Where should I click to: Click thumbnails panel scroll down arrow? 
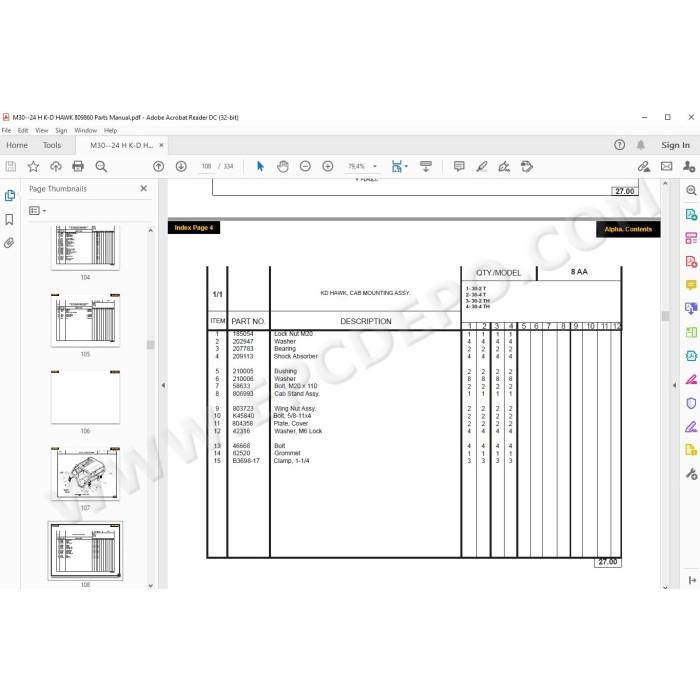point(150,586)
